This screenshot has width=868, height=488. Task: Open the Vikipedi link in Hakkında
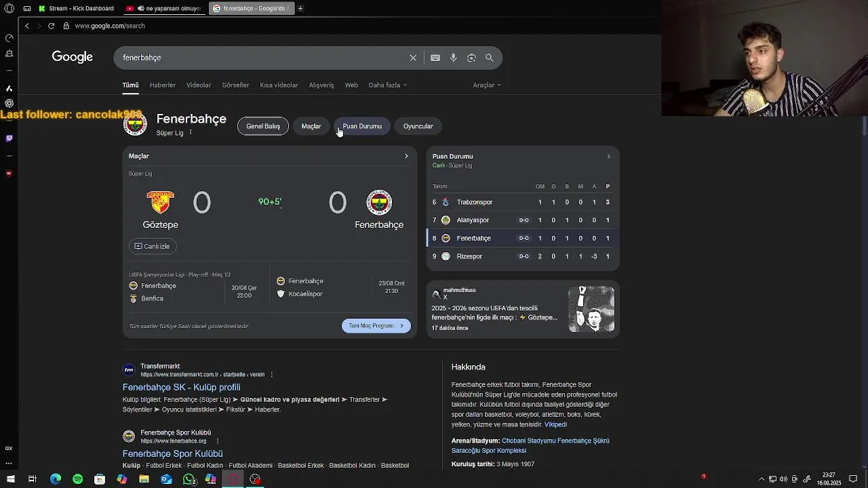pos(555,424)
